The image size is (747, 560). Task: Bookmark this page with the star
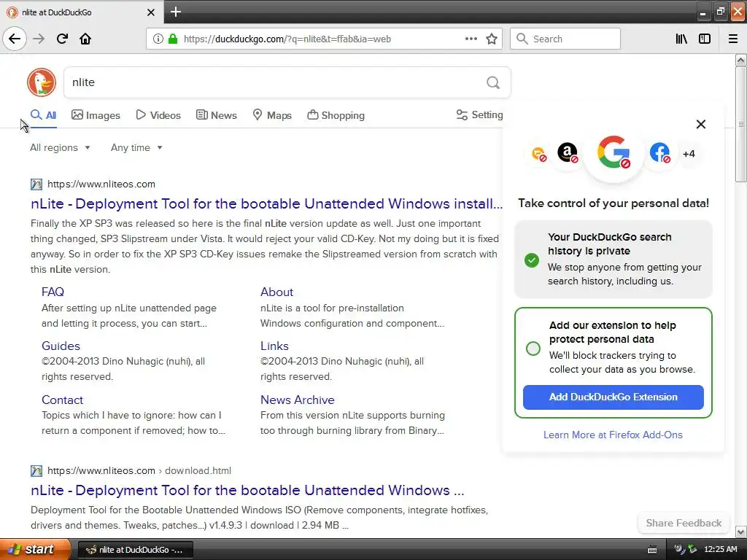pos(492,39)
